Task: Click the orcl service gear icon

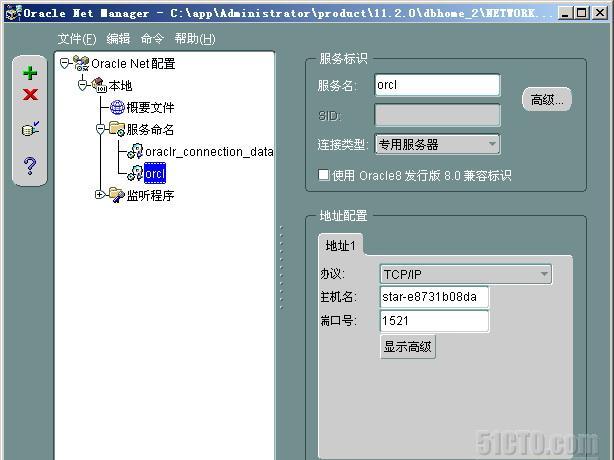Action: (x=135, y=173)
